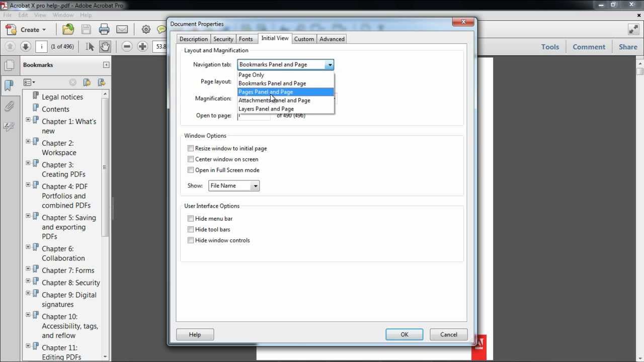
Task: Click the new bookmark icon
Action: [x=87, y=82]
